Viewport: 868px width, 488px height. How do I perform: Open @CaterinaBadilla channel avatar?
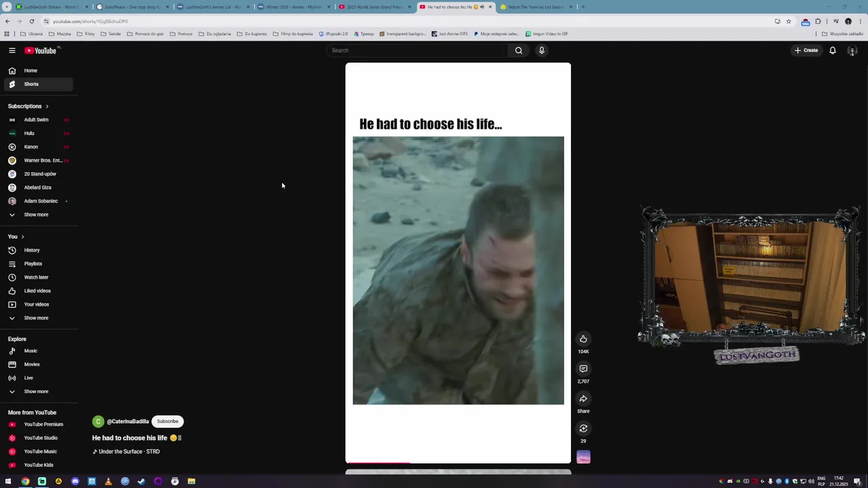click(98, 422)
